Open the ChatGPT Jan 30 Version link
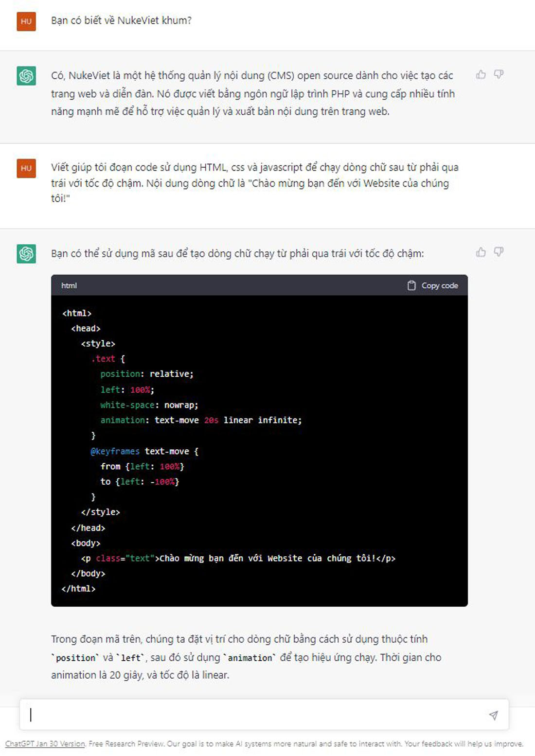Viewport: 535px width, 756px height. point(45,744)
